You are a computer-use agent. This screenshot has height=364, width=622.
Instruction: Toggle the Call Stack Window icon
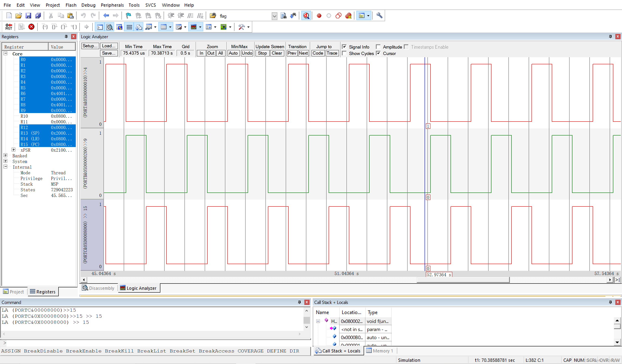139,27
